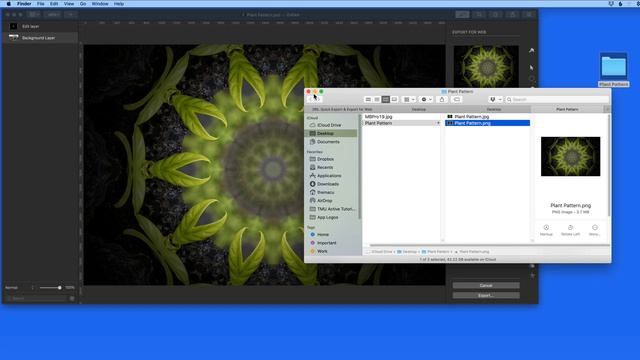Click Rotate Left in preview pane
Image resolution: width=640 pixels, height=360 pixels.
[x=570, y=230]
